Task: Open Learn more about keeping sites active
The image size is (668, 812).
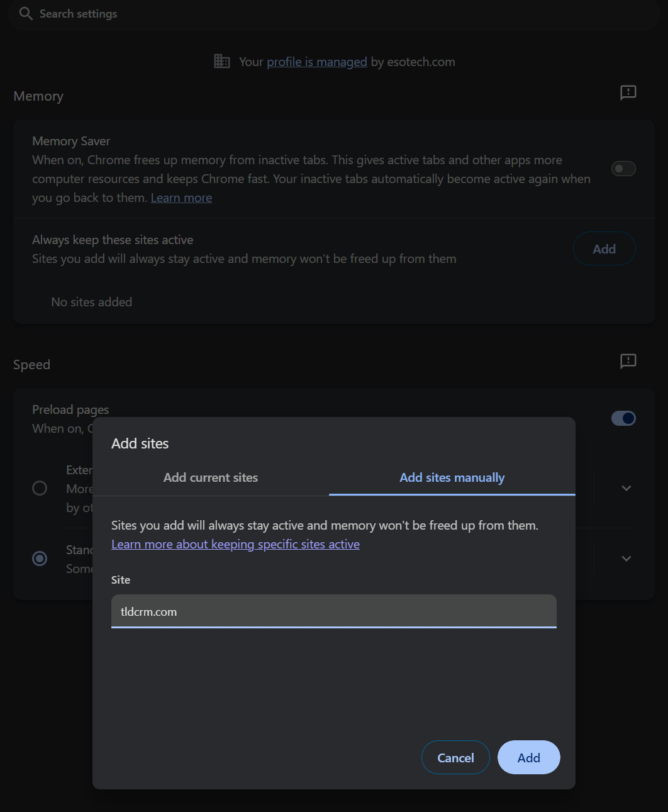Action: click(x=235, y=544)
